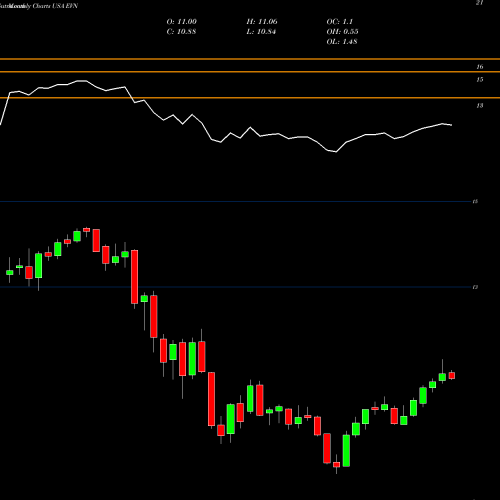Click the high price value "H: 11.06"
This screenshot has width=500, height=500.
(262, 22)
